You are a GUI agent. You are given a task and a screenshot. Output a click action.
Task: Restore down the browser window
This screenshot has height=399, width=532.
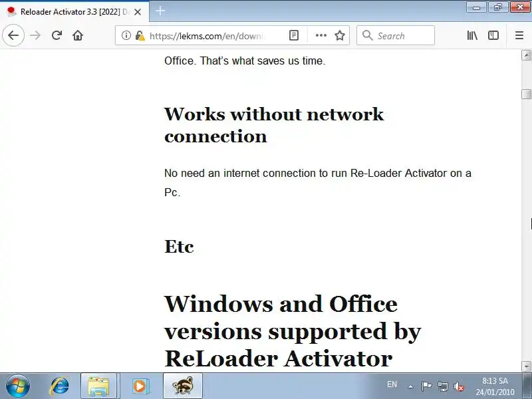(497, 7)
